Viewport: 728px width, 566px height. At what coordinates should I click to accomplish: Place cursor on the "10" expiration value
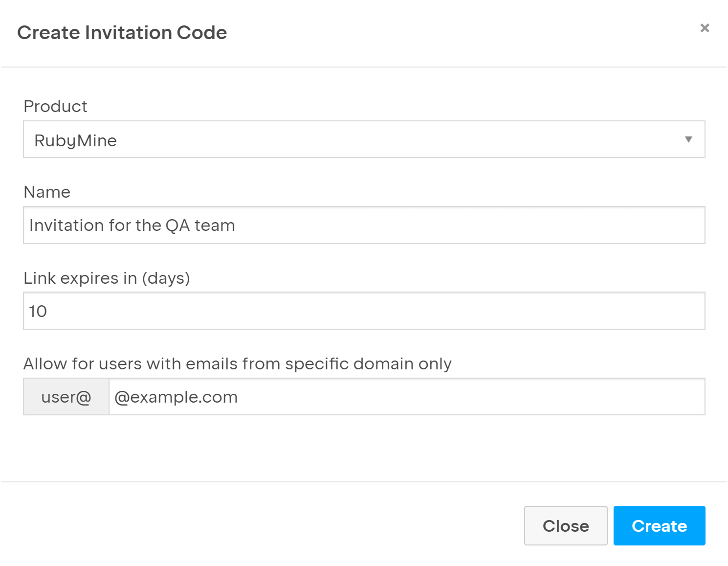coord(38,311)
